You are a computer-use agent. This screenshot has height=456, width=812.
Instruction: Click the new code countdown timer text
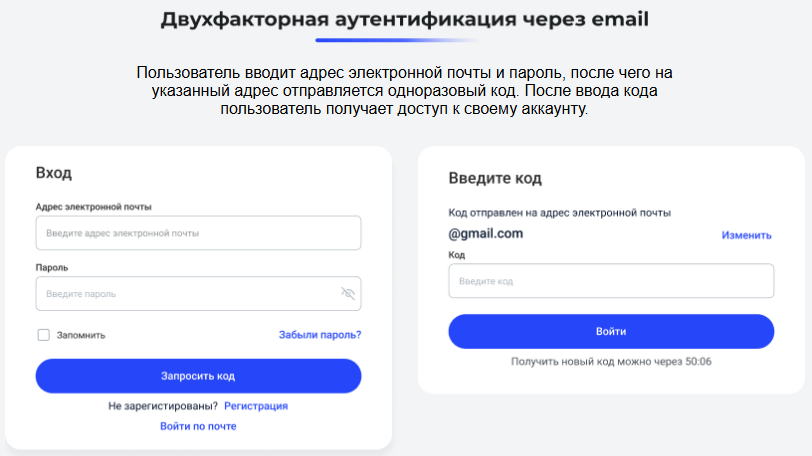point(611,362)
